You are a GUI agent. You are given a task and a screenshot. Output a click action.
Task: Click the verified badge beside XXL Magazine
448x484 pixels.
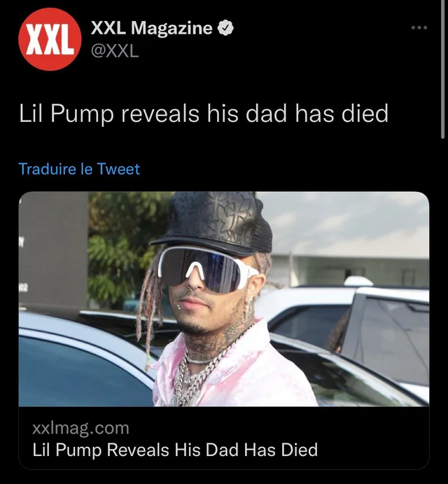pyautogui.click(x=225, y=29)
